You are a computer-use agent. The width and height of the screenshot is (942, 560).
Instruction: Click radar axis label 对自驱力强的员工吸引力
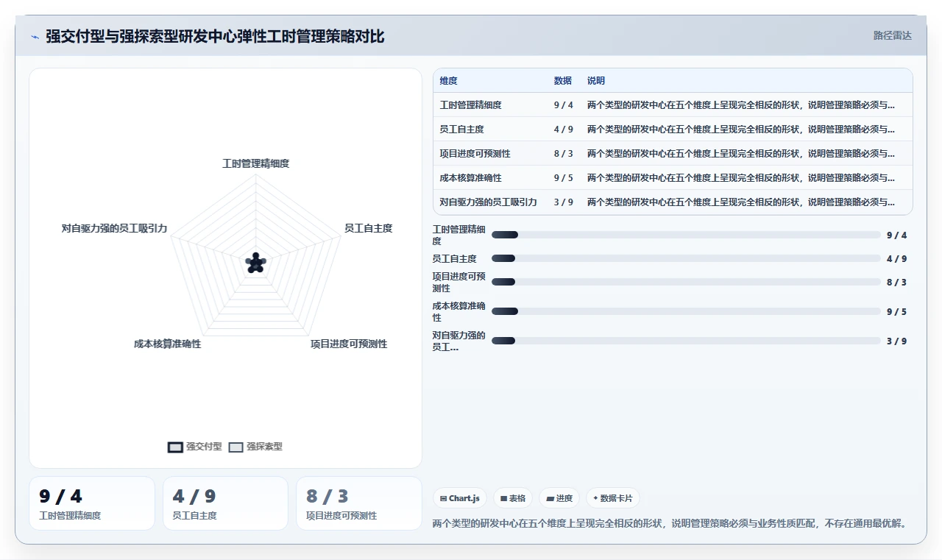115,229
